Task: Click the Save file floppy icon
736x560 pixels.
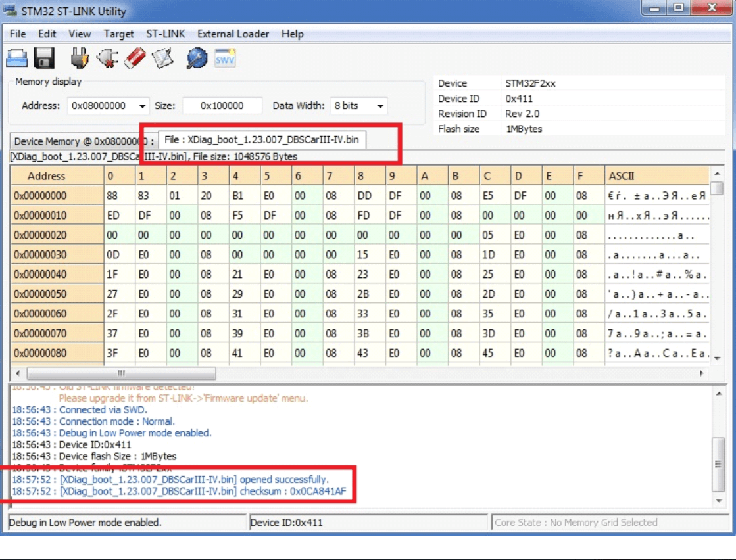Action: (x=44, y=58)
